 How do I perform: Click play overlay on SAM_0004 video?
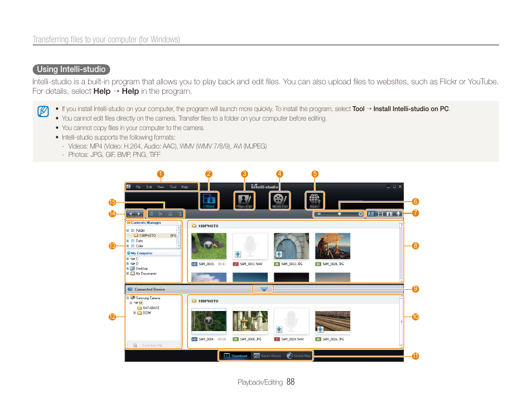click(x=209, y=320)
